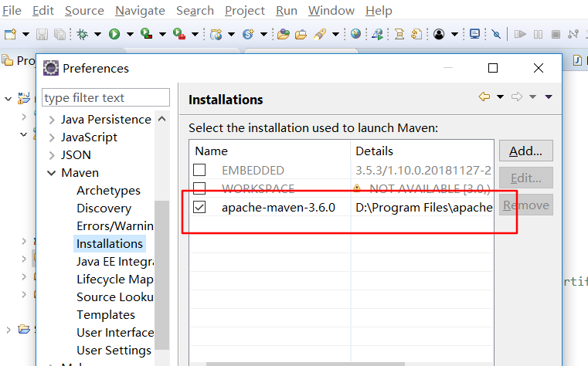Image resolution: width=588 pixels, height=366 pixels.
Task: Check the WORKSPACE installation checkbox
Action: click(x=199, y=188)
